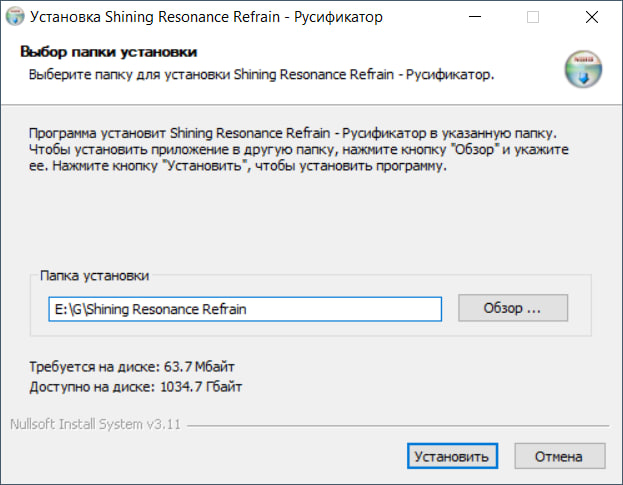Click the separator line beside the Nullsoft label
Viewport: 623px width, 485px height.
tap(400, 424)
